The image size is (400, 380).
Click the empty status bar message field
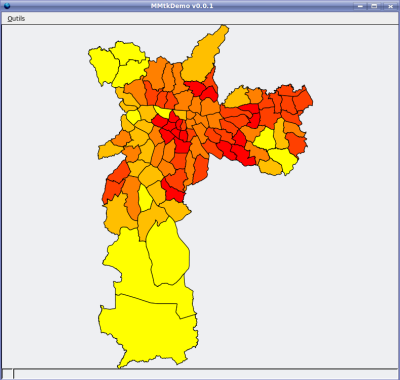point(205,374)
